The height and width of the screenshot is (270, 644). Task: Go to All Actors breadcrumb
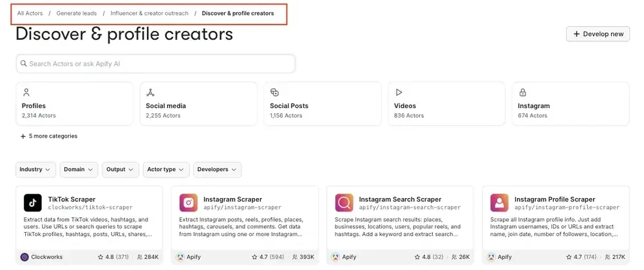(x=30, y=13)
